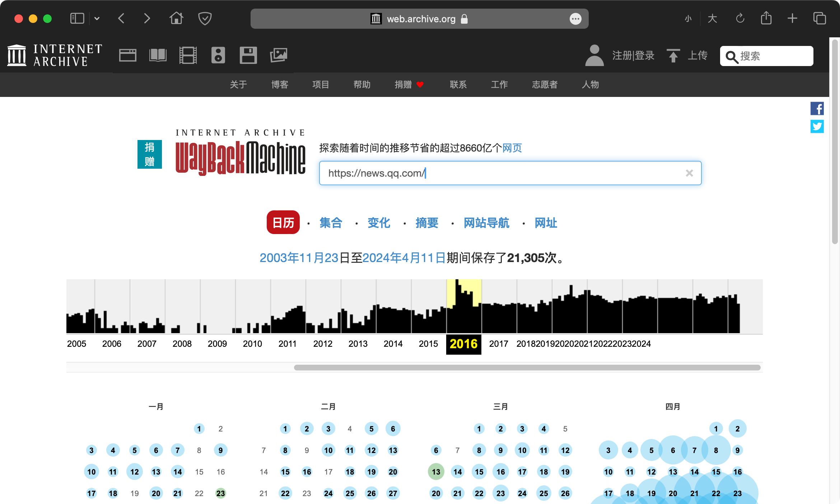This screenshot has width=840, height=504.
Task: Open the 项目 menu item
Action: pos(321,84)
